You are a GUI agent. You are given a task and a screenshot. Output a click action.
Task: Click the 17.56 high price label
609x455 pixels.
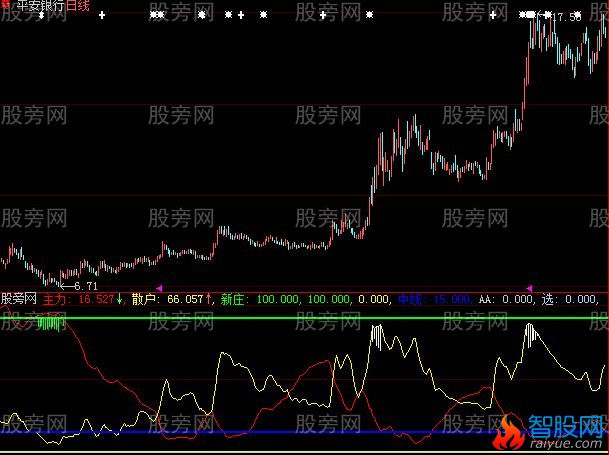point(567,17)
